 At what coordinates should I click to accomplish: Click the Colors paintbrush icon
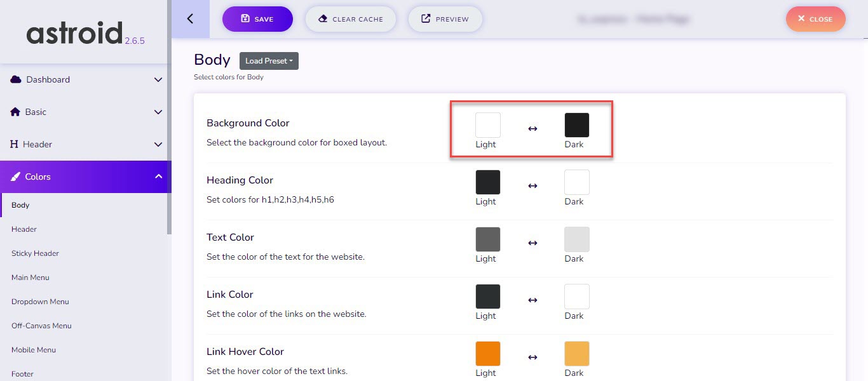click(15, 177)
